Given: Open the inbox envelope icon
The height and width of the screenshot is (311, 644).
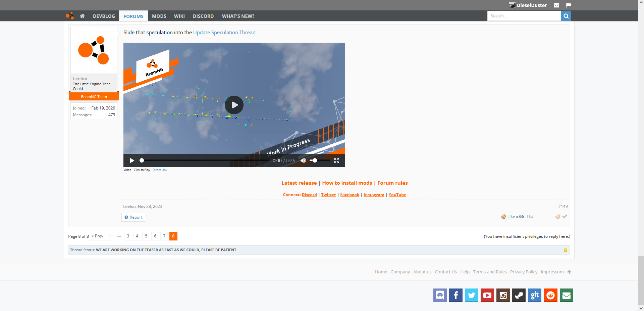Looking at the screenshot, I should pyautogui.click(x=556, y=5).
